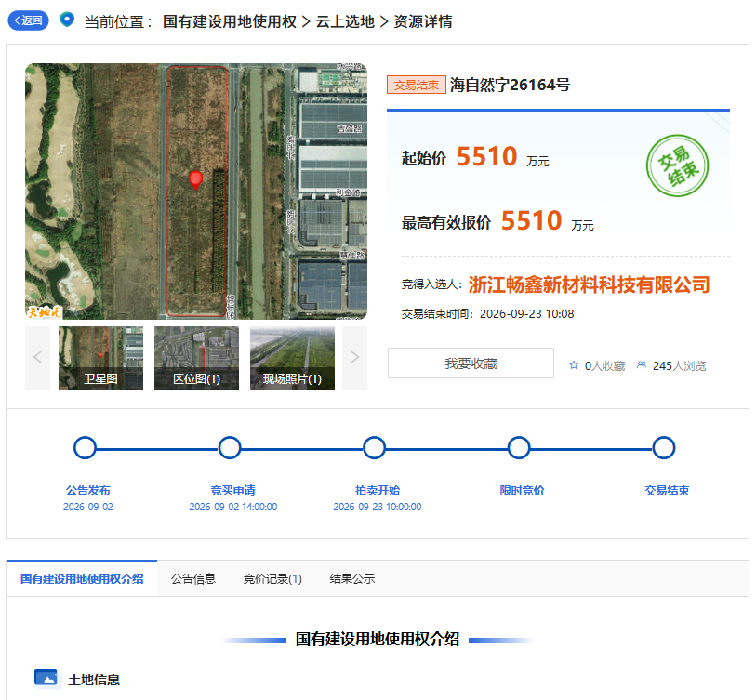Click 起始价 5510 price value
Image resolution: width=756 pixels, height=700 pixels.
(486, 157)
